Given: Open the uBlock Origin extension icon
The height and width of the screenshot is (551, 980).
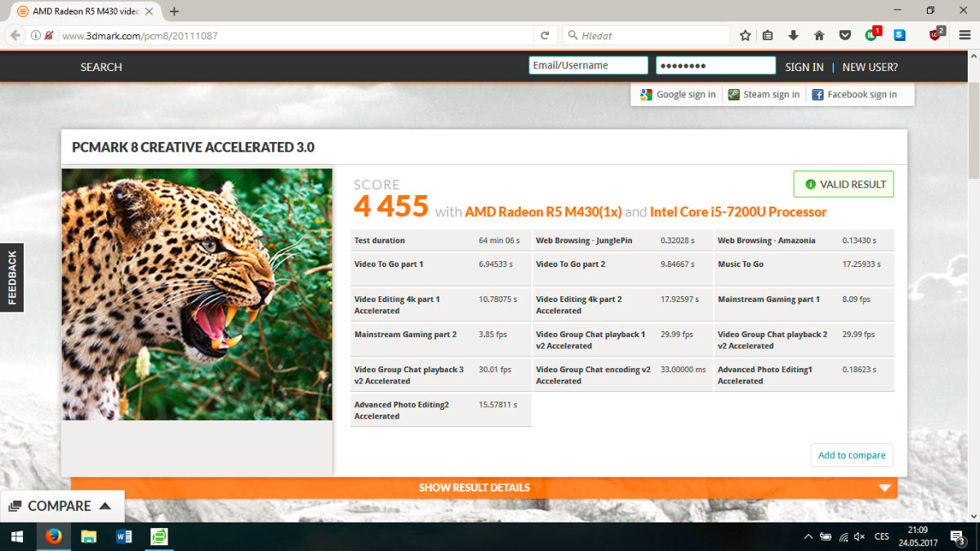Looking at the screenshot, I should [x=935, y=35].
